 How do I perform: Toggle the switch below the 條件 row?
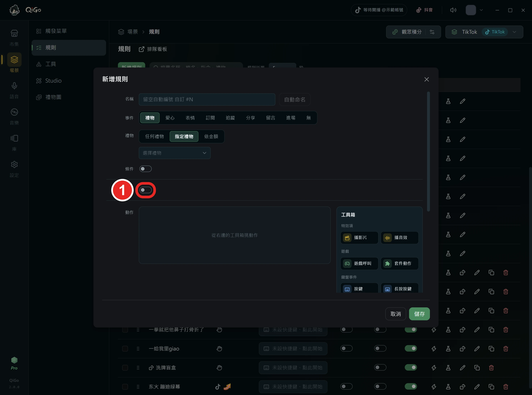coord(146,190)
